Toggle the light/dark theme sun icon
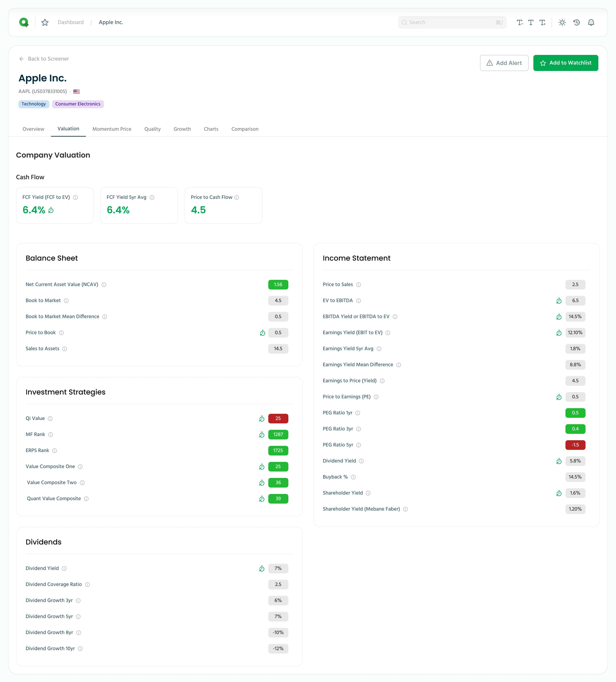 tap(562, 22)
